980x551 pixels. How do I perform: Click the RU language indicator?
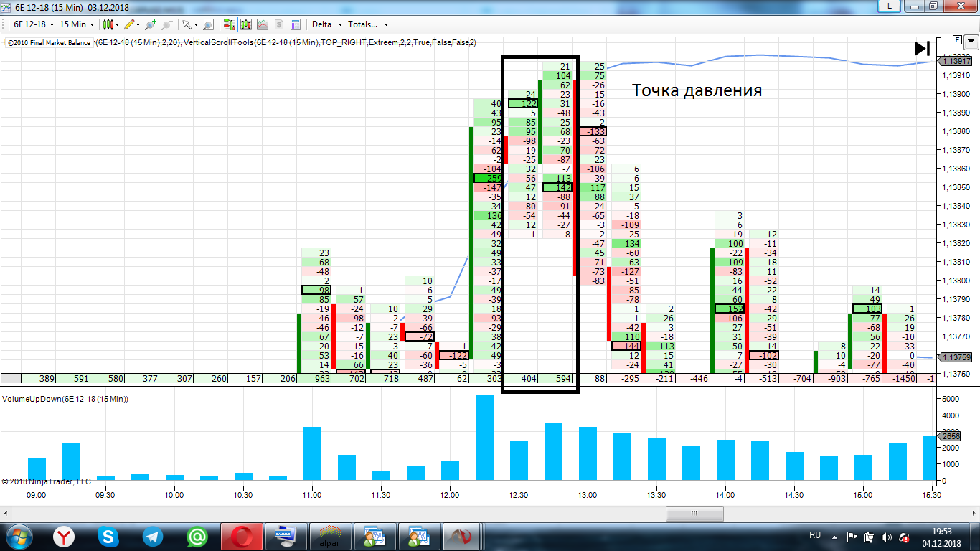point(815,535)
